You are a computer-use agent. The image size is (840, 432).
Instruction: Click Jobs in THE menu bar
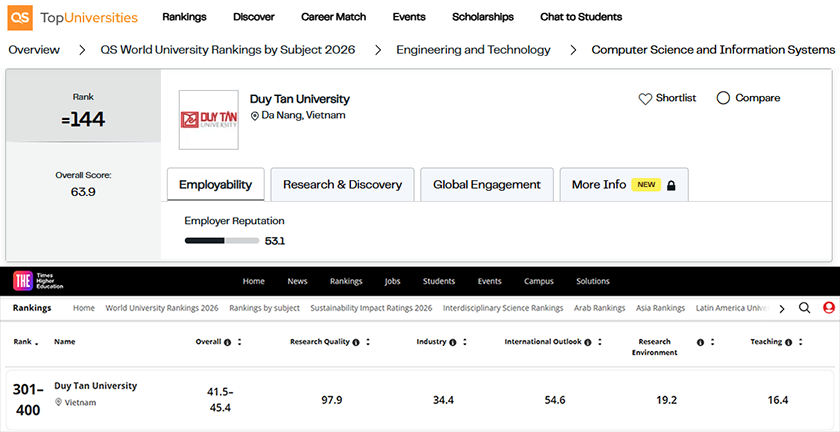[392, 281]
